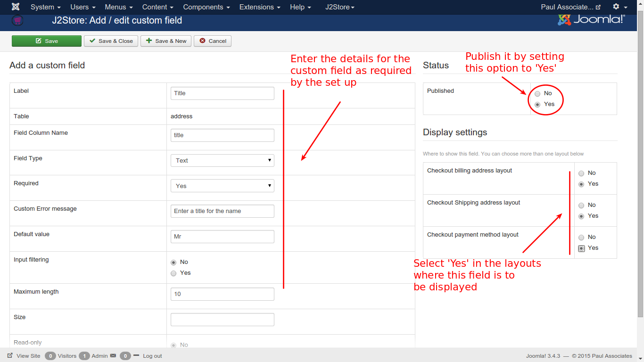
Task: Open the Components menu
Action: 206,7
